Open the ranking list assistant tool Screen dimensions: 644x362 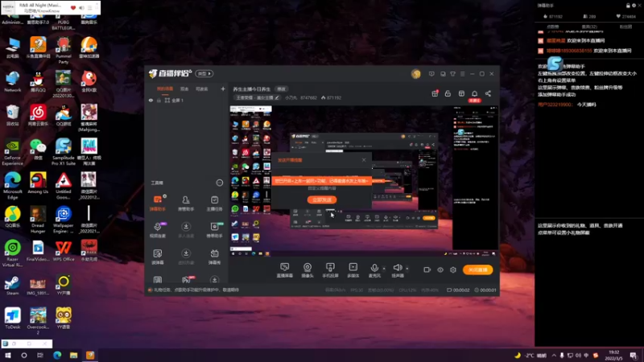[x=214, y=230]
